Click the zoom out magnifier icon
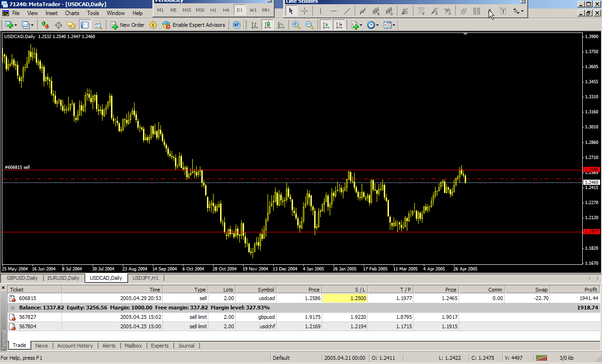The image size is (602, 364). [309, 25]
